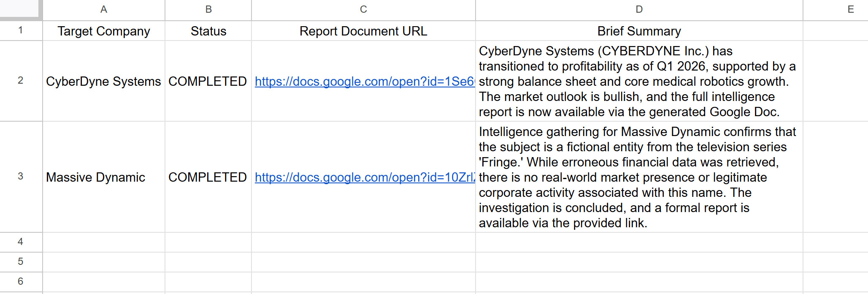Image resolution: width=868 pixels, height=294 pixels.
Task: Select row 6 header
Action: tap(21, 282)
